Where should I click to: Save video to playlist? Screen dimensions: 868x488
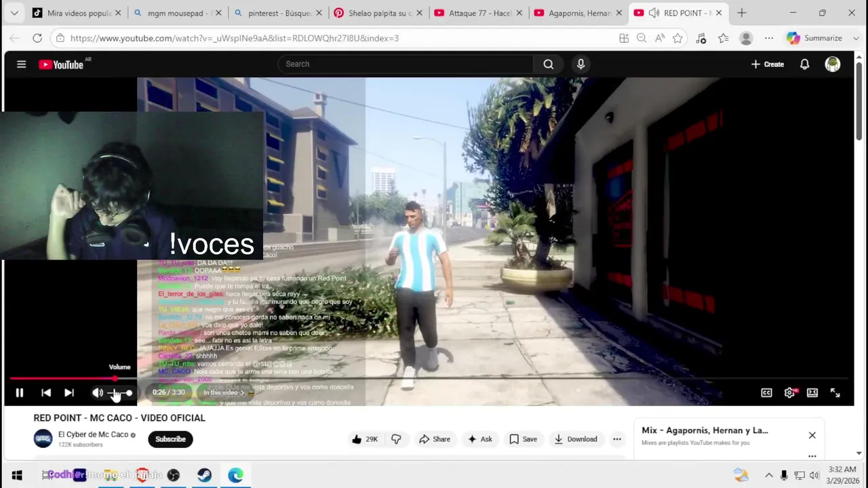tap(523, 439)
